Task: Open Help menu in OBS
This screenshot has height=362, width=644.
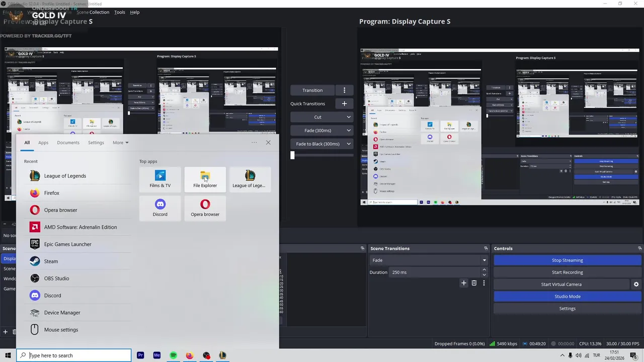Action: pyautogui.click(x=135, y=12)
